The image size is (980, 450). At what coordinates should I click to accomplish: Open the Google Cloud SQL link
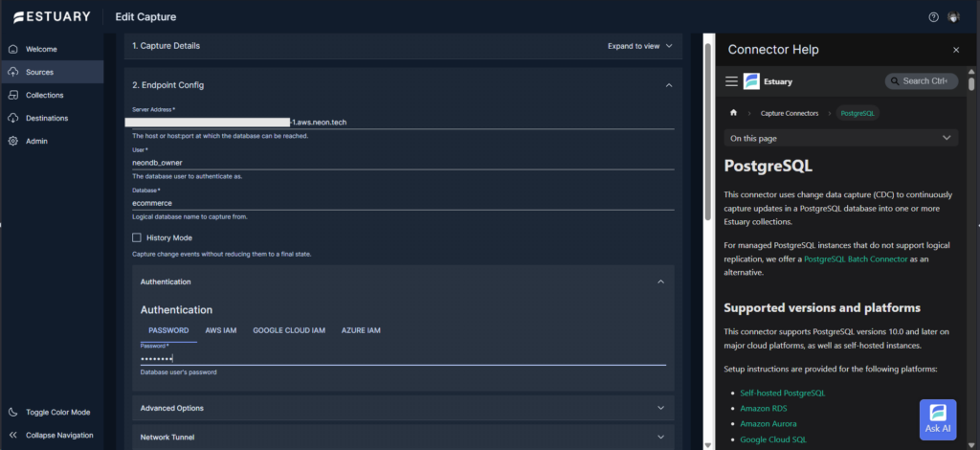point(772,439)
